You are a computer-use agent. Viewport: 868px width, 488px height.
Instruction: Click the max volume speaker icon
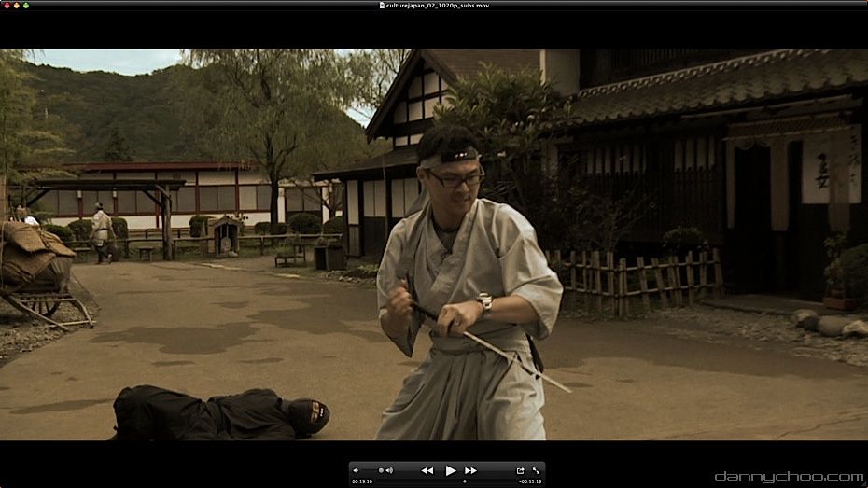[389, 470]
